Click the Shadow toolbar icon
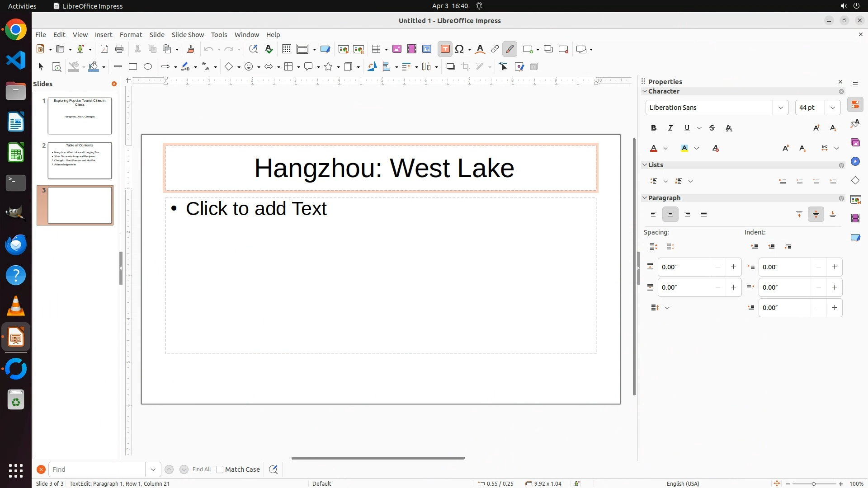Viewport: 868px width, 488px height. pyautogui.click(x=450, y=67)
